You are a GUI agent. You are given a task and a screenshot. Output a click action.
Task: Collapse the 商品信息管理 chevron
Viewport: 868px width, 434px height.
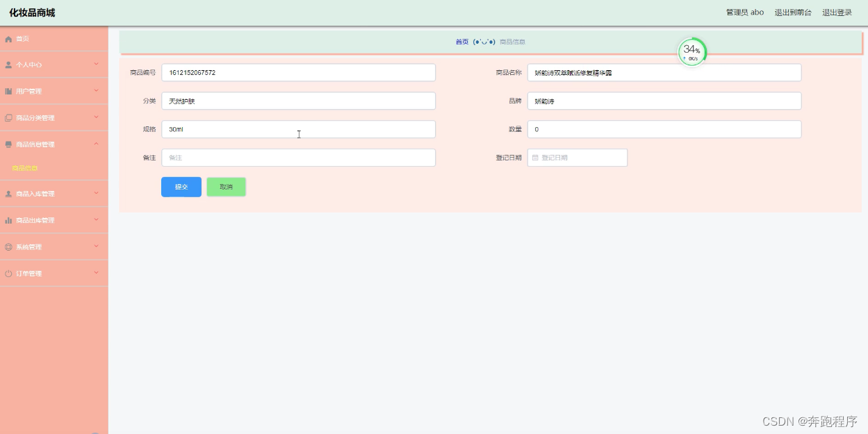pyautogui.click(x=96, y=144)
